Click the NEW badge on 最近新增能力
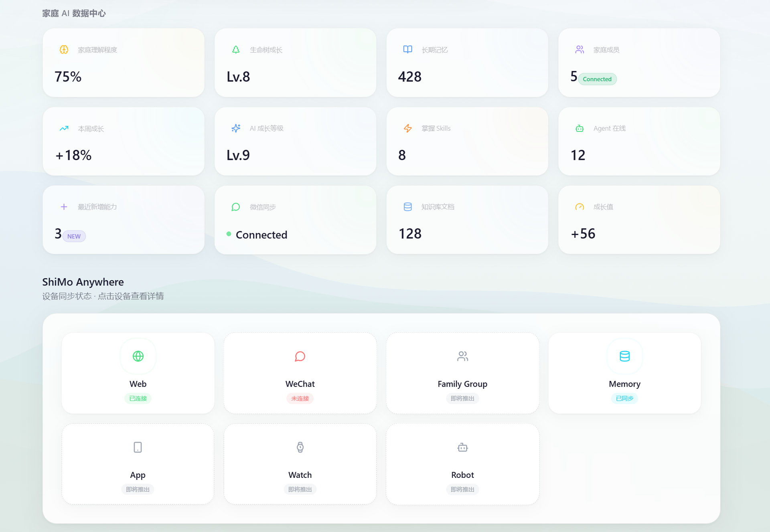Image resolution: width=770 pixels, height=532 pixels. pyautogui.click(x=74, y=236)
